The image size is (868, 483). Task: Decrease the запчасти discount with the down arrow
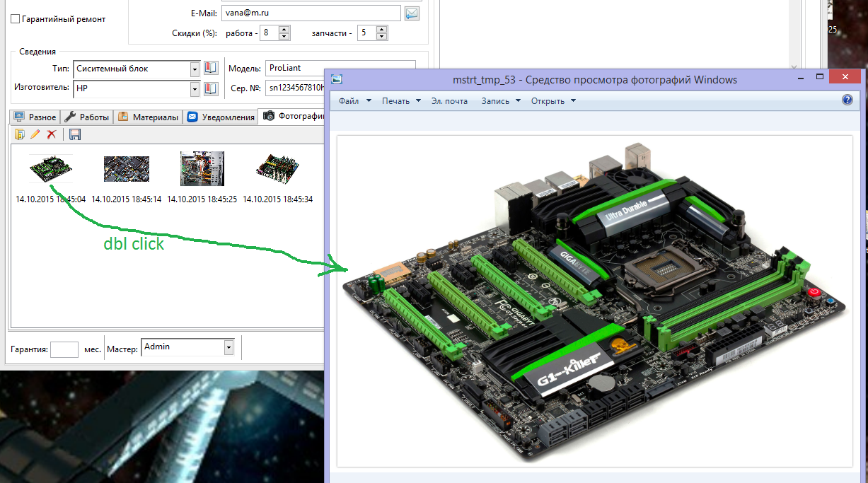pyautogui.click(x=382, y=37)
